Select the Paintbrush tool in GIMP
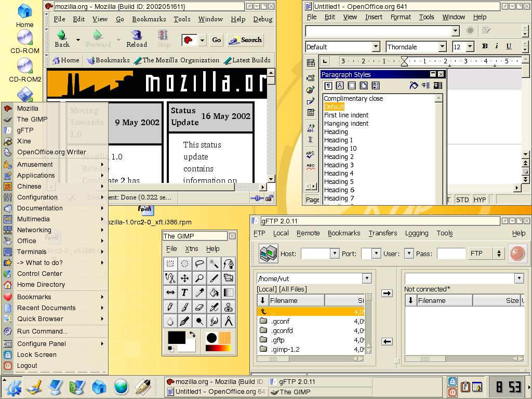The width and height of the screenshot is (532, 399). click(184, 307)
